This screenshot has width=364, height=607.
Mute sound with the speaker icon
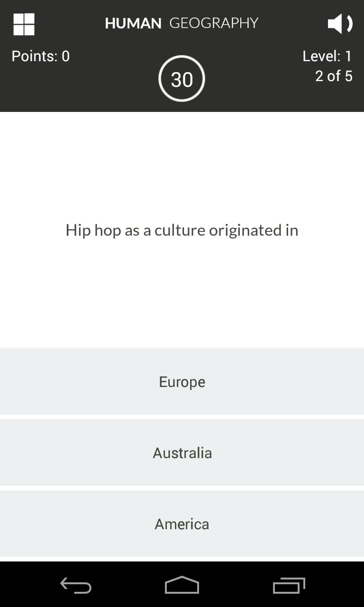point(340,23)
